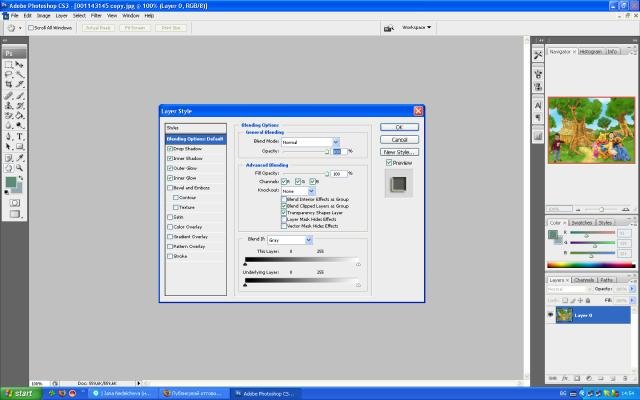The height and width of the screenshot is (400, 640).
Task: Select the Rectangular Marquee tool
Action: [x=9, y=63]
